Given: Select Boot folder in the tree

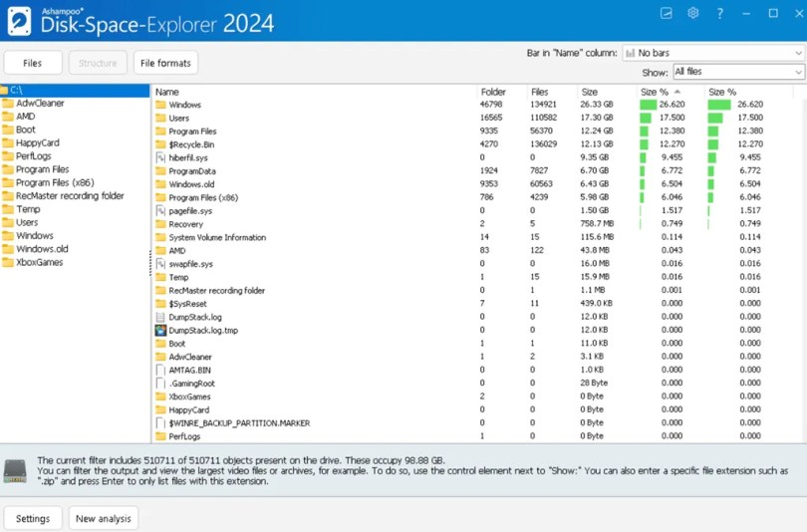Looking at the screenshot, I should click(26, 130).
